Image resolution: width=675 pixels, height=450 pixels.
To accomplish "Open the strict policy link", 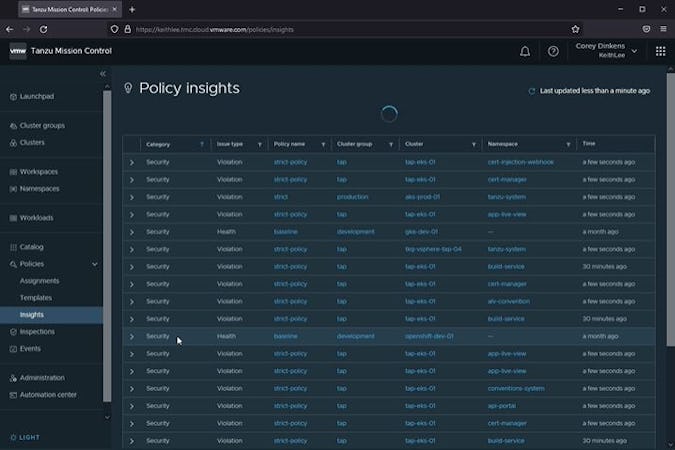I will 281,197.
